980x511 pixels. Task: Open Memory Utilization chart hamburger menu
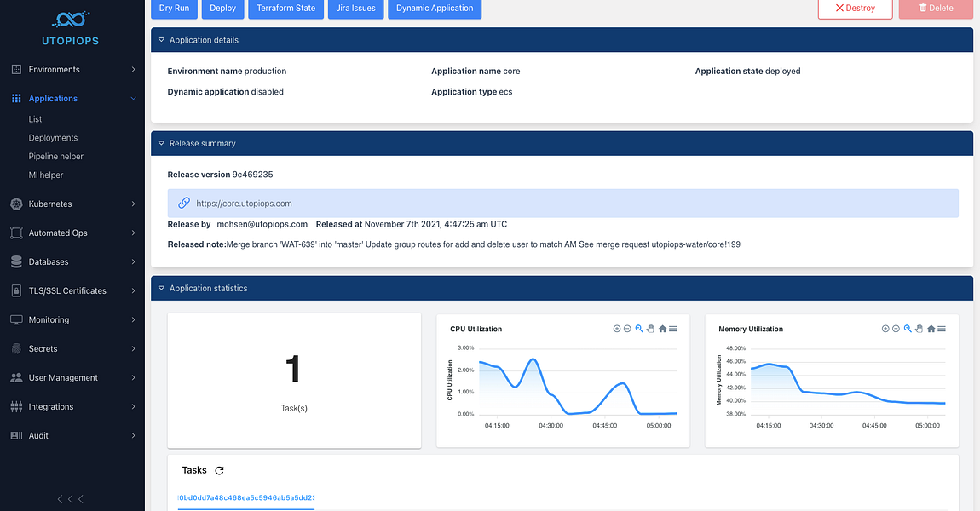coord(942,329)
